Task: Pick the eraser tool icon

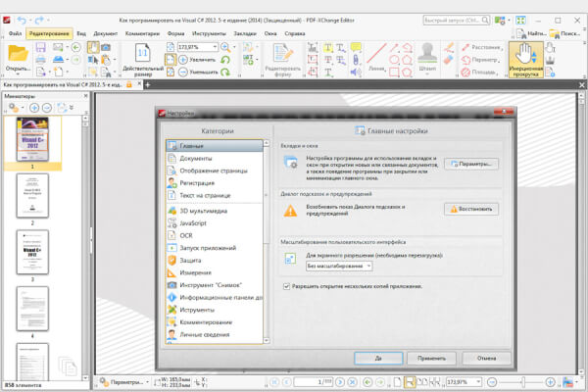Action: click(448, 60)
